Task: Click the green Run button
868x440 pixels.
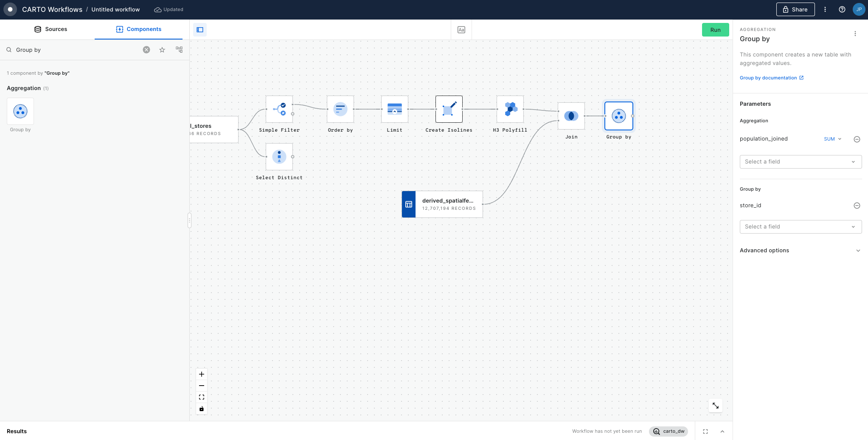Action: [715, 30]
